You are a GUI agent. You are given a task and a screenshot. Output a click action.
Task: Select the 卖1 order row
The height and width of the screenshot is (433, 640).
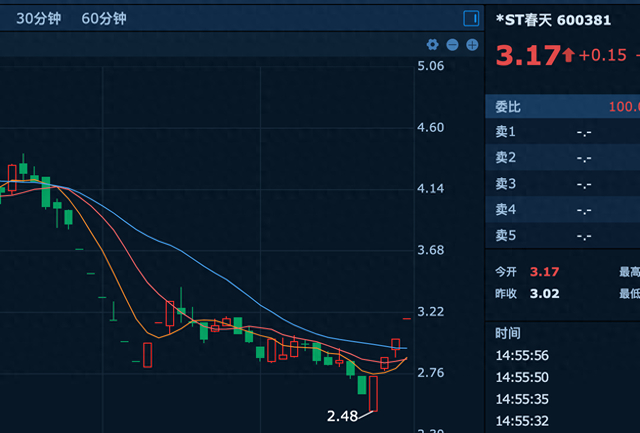(562, 132)
